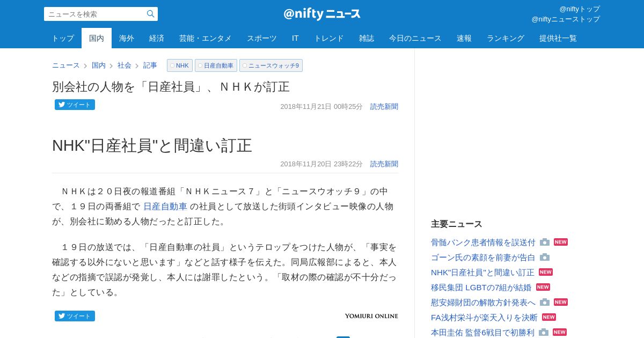The image size is (644, 338).
Task: Open the スポーツ navigation tab
Action: click(262, 38)
